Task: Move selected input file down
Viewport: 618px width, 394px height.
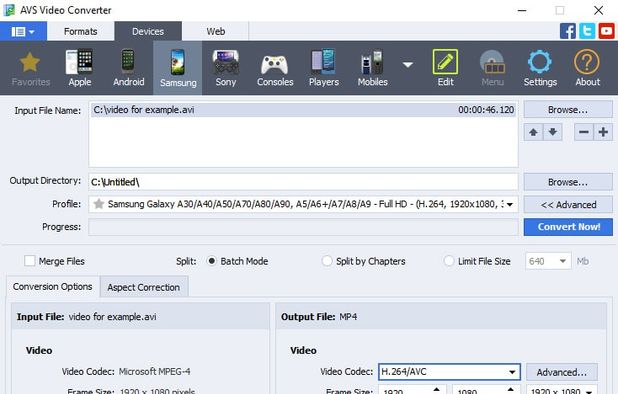Action: 553,132
